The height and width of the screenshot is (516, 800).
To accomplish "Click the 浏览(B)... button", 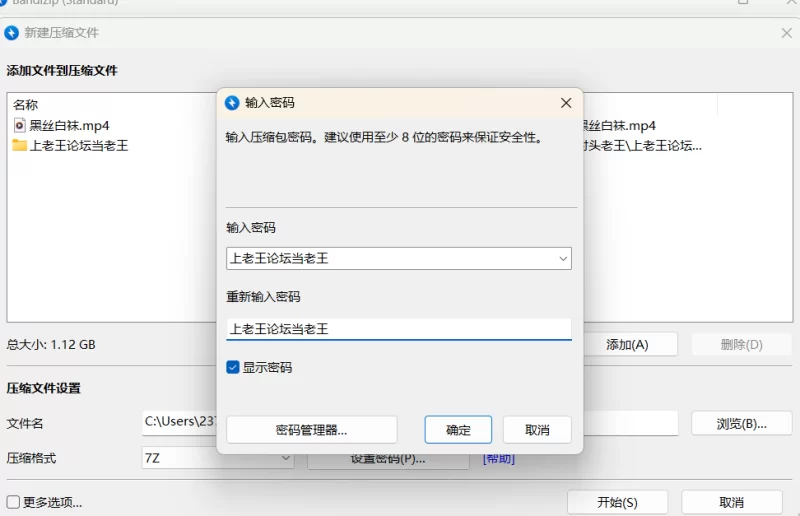I will (x=741, y=423).
